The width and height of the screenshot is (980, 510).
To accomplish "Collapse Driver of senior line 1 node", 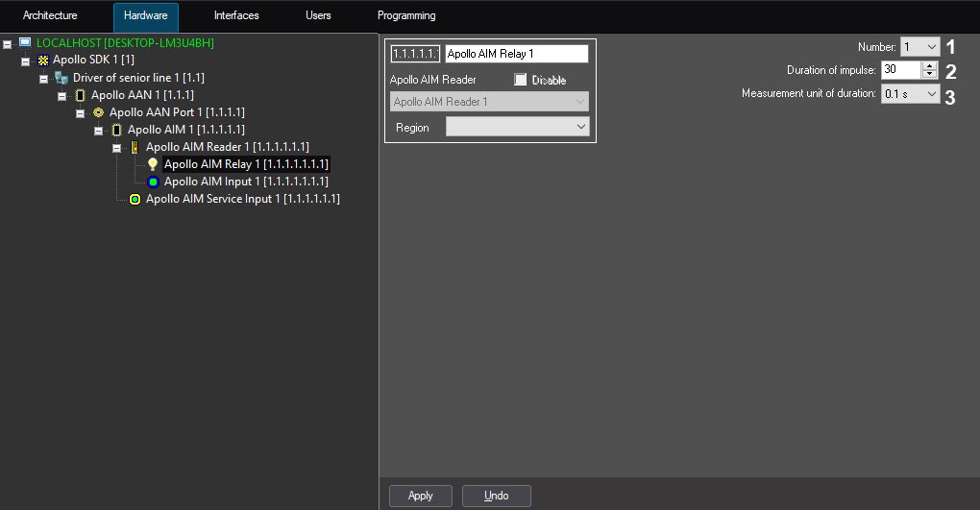I will coord(44,79).
